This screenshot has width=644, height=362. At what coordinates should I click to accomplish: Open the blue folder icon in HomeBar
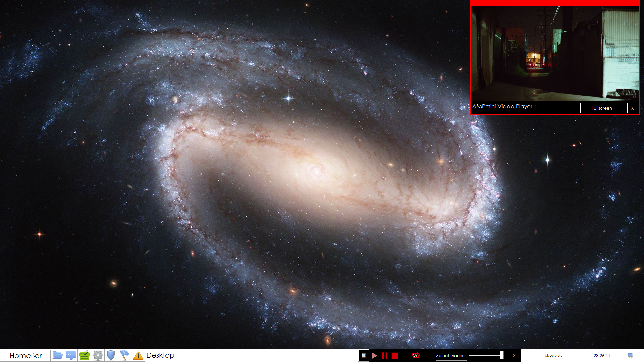58,355
